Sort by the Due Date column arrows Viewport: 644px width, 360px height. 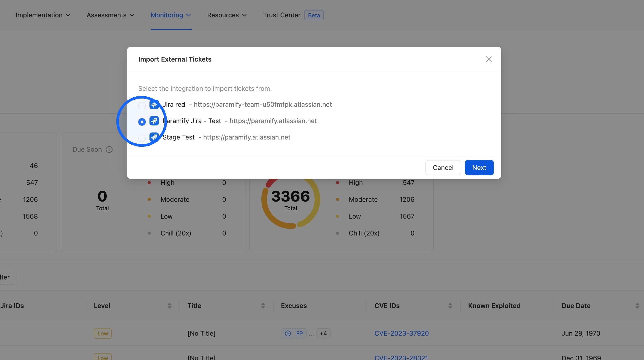click(x=637, y=306)
